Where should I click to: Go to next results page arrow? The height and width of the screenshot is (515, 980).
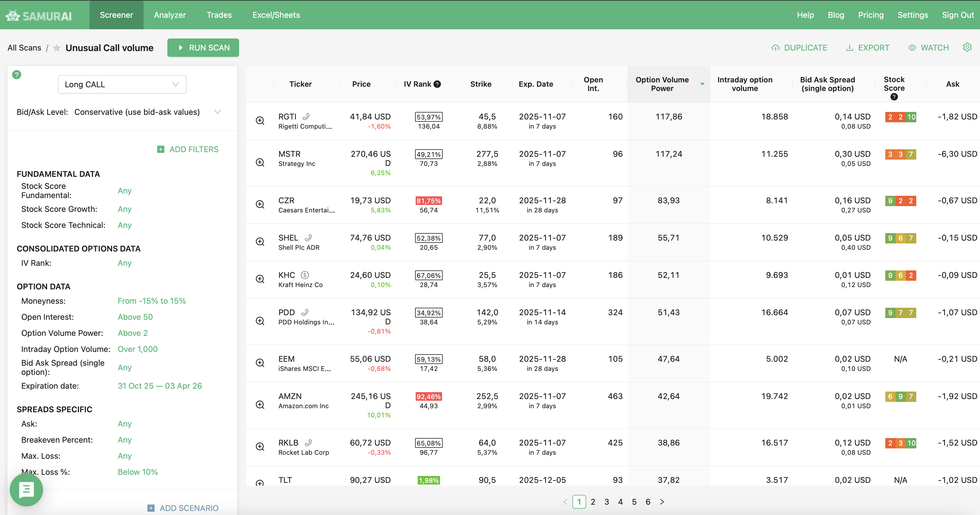click(x=662, y=502)
